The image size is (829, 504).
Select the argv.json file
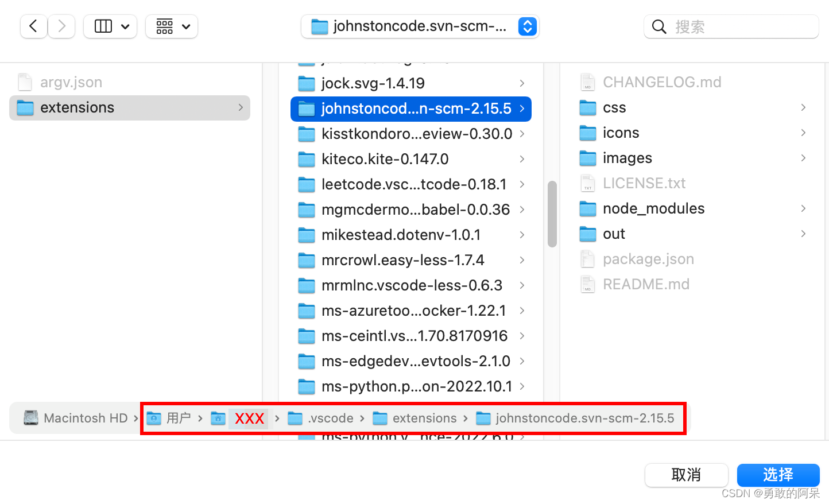tap(130, 82)
